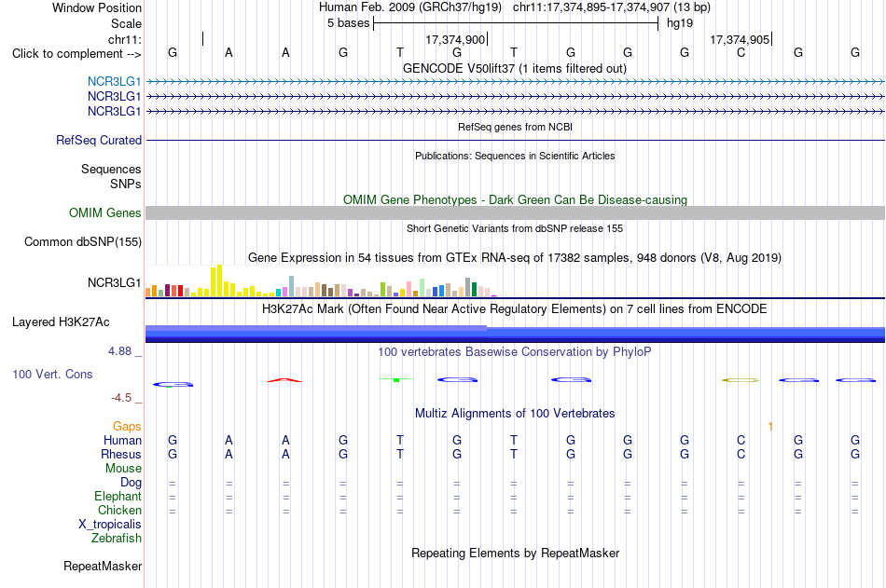Click the Scale label
The height and width of the screenshot is (588, 886).
click(x=126, y=23)
